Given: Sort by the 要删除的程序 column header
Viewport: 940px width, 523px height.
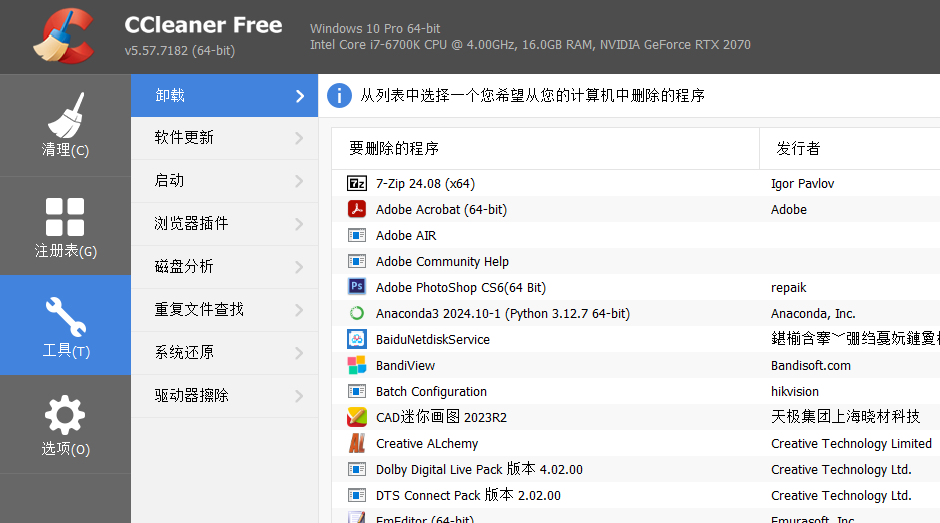Looking at the screenshot, I should click(x=546, y=148).
